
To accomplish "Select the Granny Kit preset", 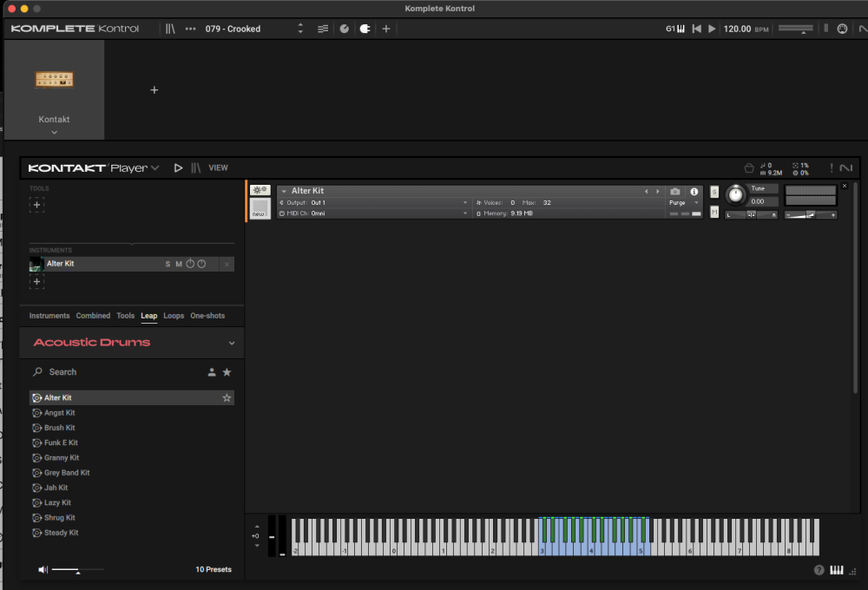I will [132, 458].
